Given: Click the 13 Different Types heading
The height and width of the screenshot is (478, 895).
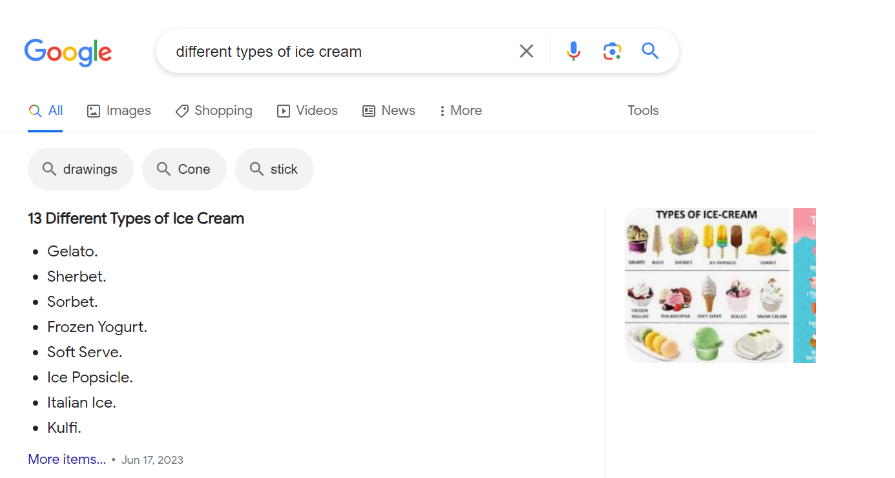Looking at the screenshot, I should click(x=136, y=218).
